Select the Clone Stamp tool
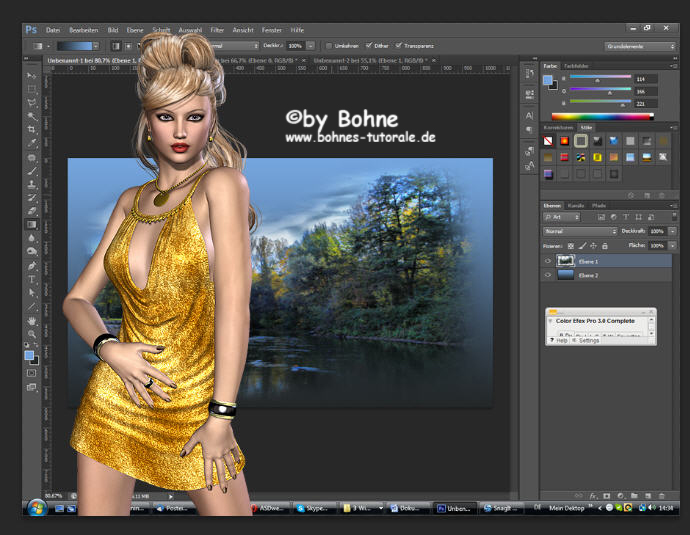The image size is (690, 535). coord(32,184)
